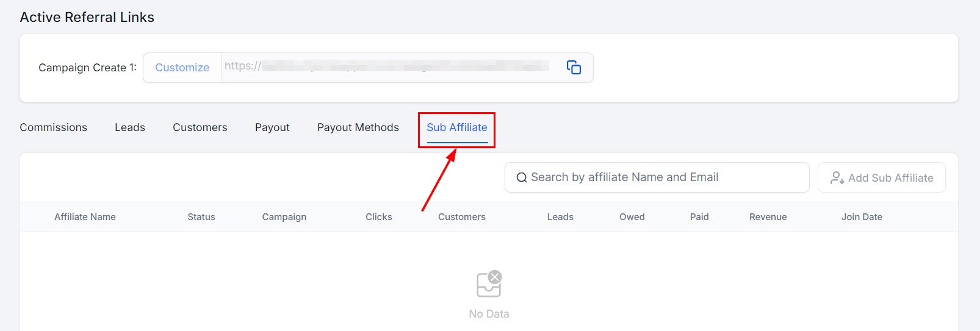The width and height of the screenshot is (980, 331).
Task: Click the Status column header
Action: coord(201,217)
